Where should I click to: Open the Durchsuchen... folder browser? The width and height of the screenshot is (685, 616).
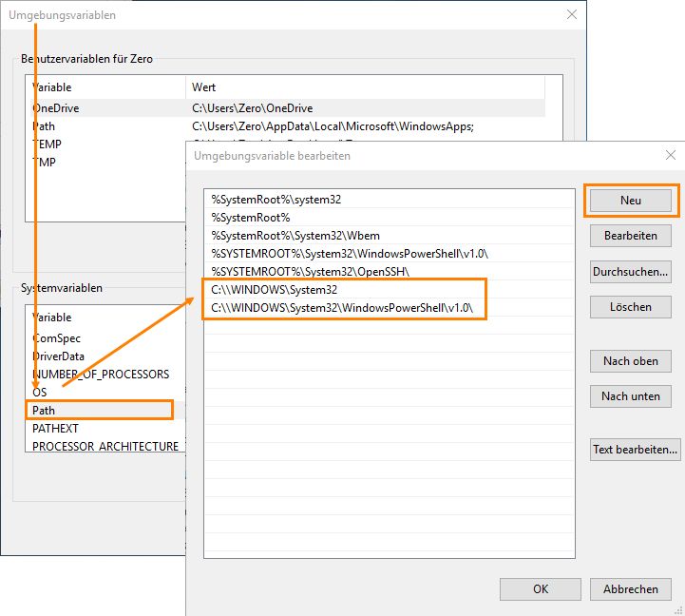tap(631, 272)
